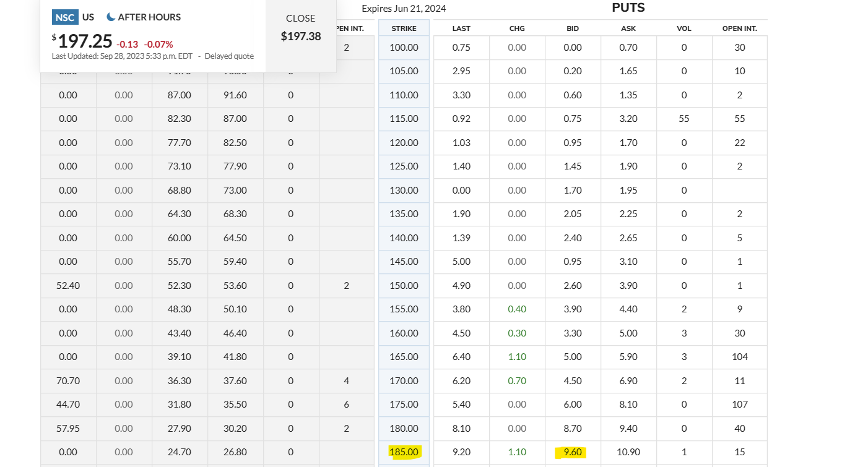
Task: Select the CHG column header
Action: pos(517,28)
